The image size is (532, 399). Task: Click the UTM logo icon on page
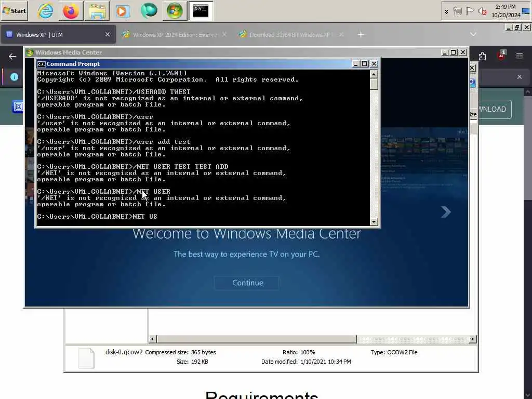pyautogui.click(x=18, y=107)
